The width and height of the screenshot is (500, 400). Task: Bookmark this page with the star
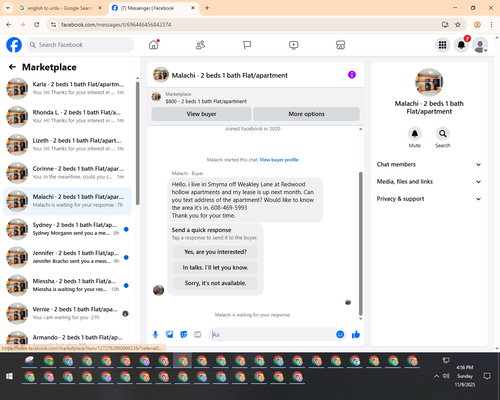tap(458, 25)
